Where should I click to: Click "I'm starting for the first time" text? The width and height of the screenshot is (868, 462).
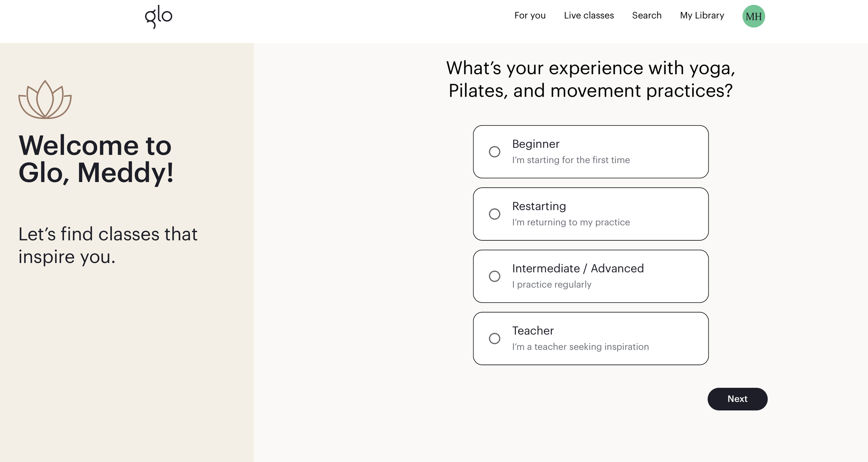(x=571, y=160)
